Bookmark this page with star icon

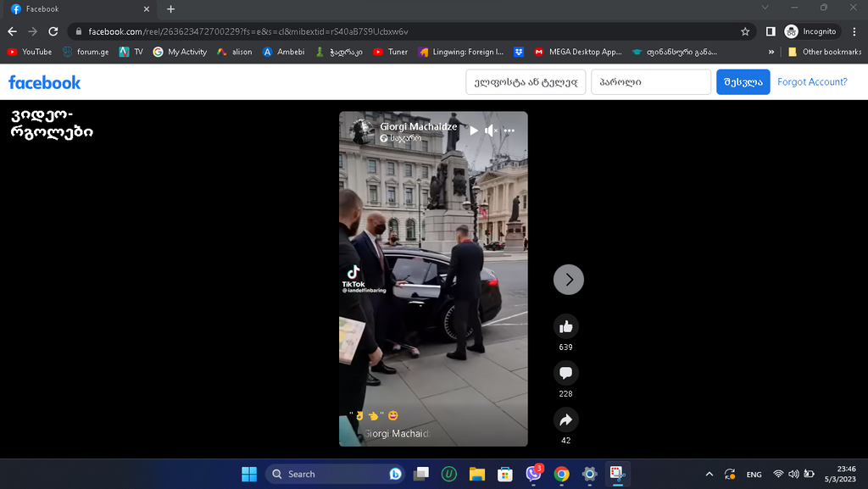pos(745,31)
